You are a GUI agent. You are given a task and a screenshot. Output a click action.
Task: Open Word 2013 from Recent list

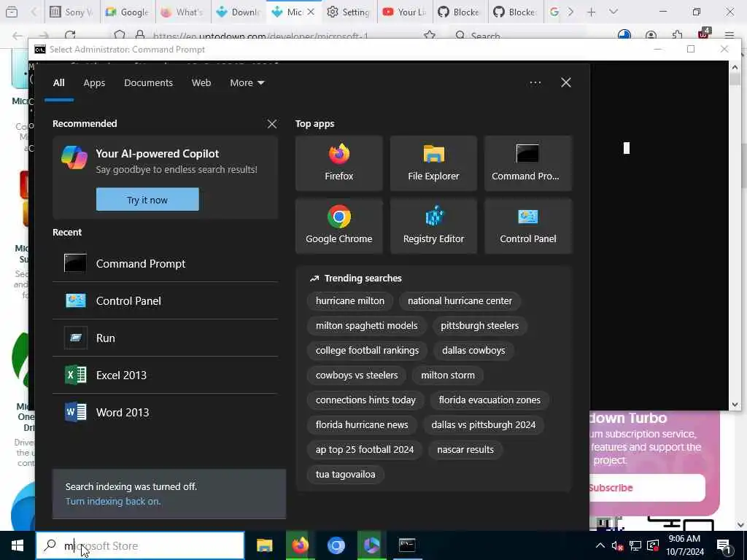[165, 412]
